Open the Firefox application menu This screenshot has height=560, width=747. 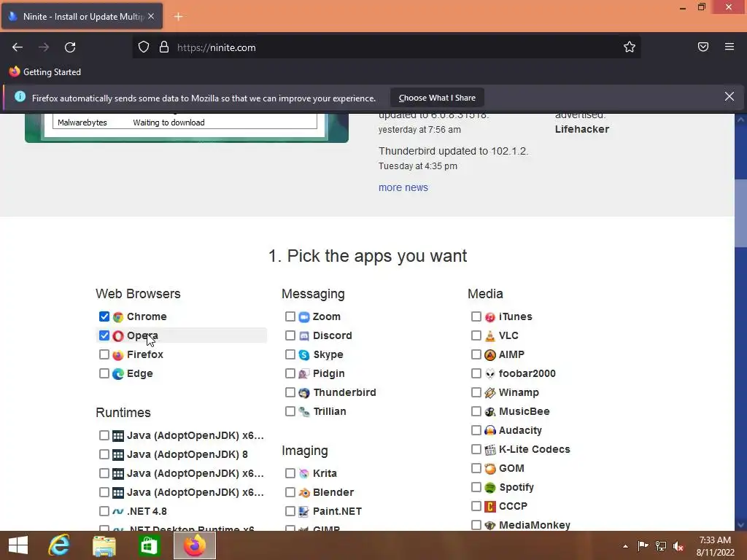tap(729, 47)
